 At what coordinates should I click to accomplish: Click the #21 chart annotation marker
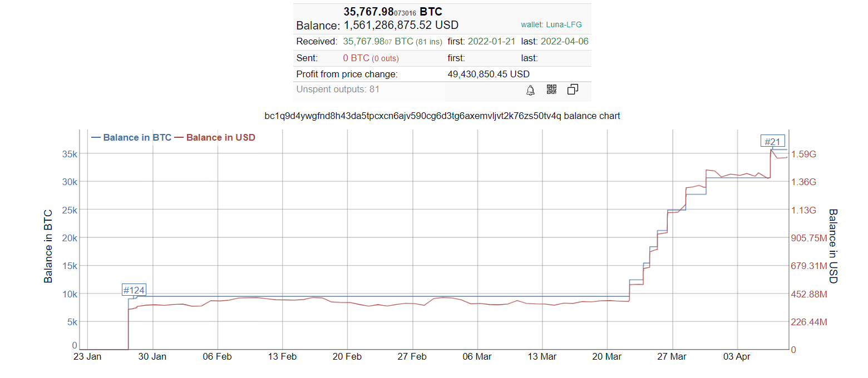point(772,141)
